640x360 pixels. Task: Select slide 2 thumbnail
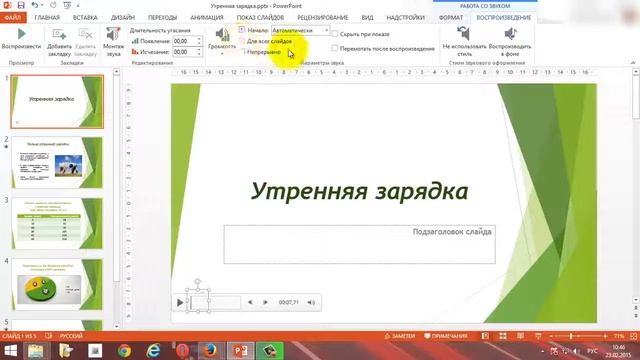[57, 162]
